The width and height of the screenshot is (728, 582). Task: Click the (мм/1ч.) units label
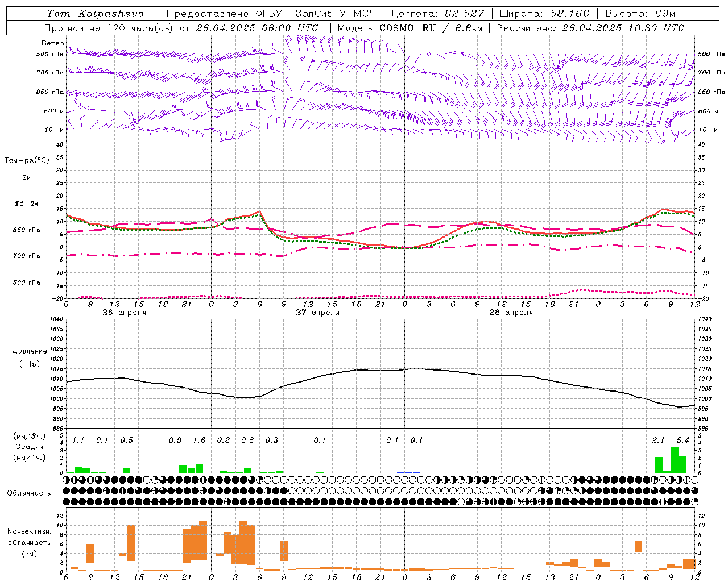tap(30, 458)
